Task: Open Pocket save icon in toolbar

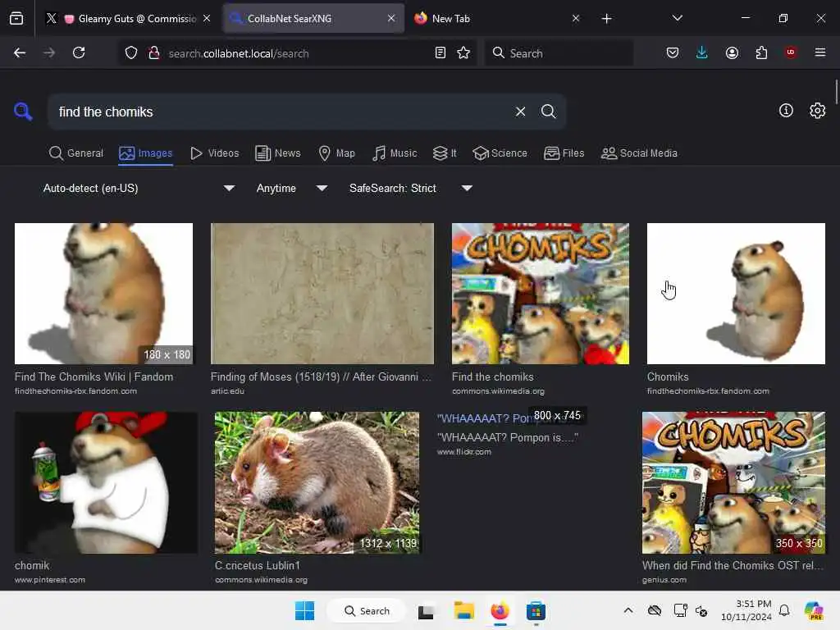Action: pyautogui.click(x=673, y=52)
